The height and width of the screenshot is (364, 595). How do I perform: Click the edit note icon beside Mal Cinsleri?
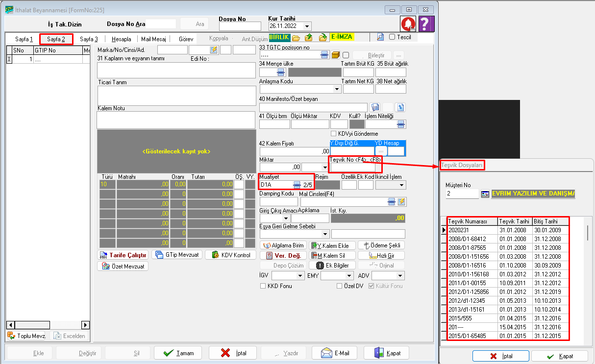pyautogui.click(x=401, y=201)
